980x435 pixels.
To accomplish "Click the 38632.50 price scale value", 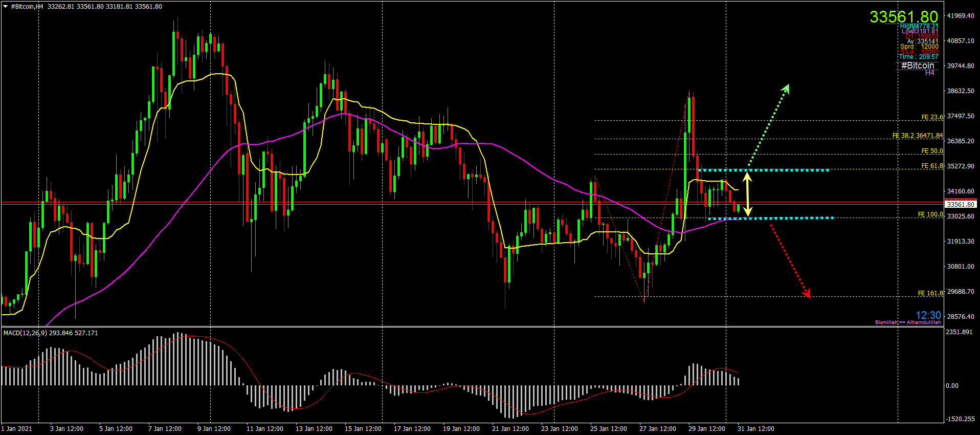I will [961, 91].
